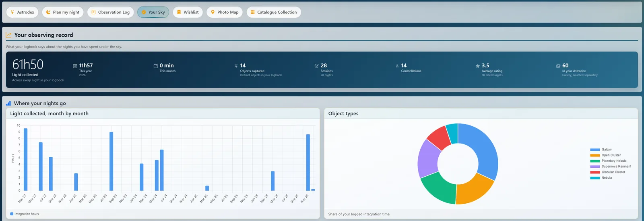Image resolution: width=644 pixels, height=221 pixels.
Task: Click the 61h50 light collected total
Action: [28, 65]
